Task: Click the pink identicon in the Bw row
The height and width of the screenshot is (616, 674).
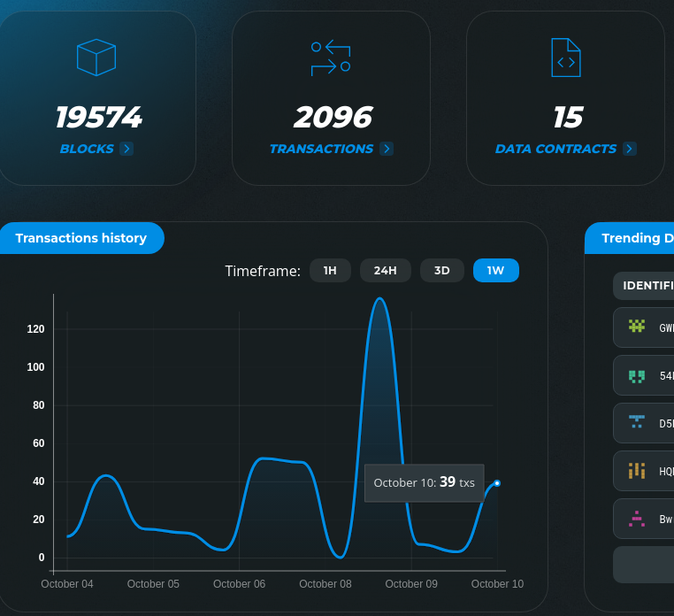Action: [637, 519]
